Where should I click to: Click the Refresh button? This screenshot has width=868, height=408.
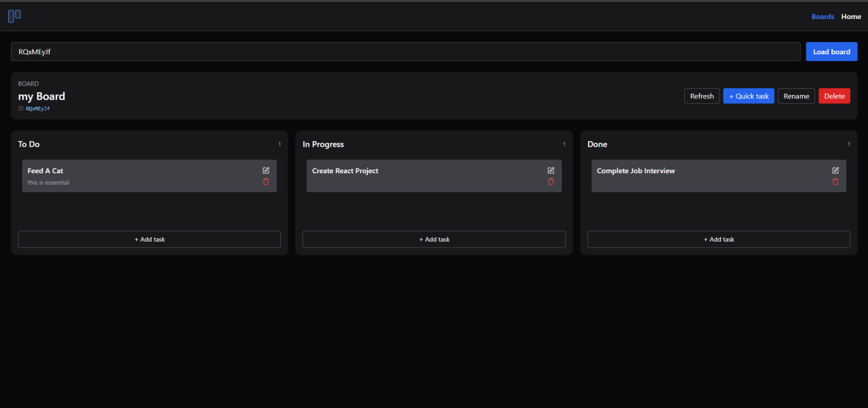click(702, 96)
